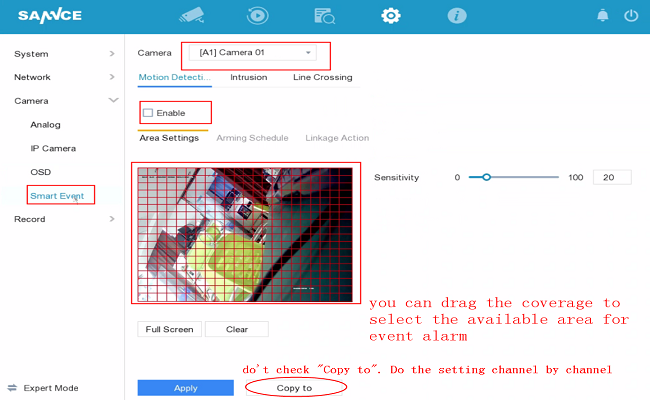Click the camera preview detection grid
The image size is (650, 400).
pos(245,235)
